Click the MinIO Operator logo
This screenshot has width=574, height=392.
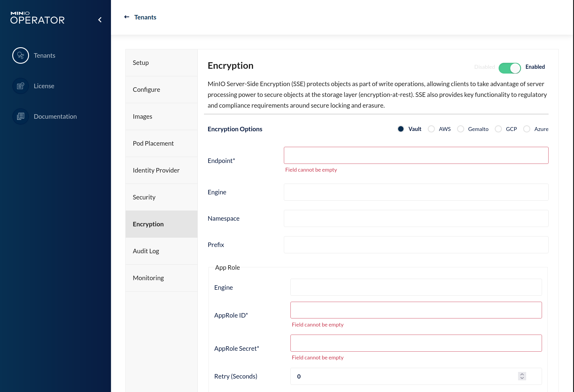click(x=37, y=18)
